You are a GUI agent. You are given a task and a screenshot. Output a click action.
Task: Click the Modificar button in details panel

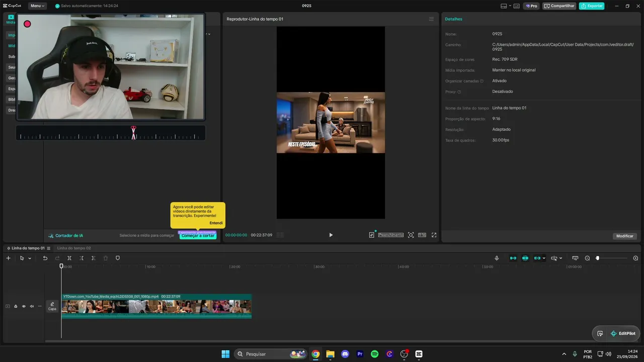point(625,236)
